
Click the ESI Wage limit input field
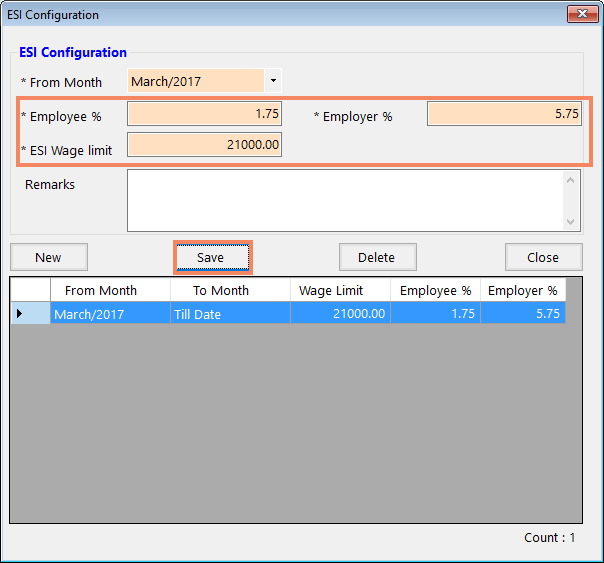tap(204, 144)
